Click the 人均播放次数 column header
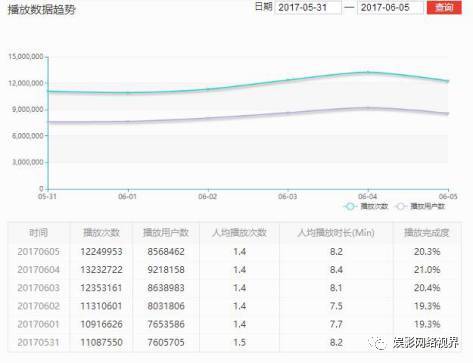Screen dimensions: 473x363 (239, 233)
